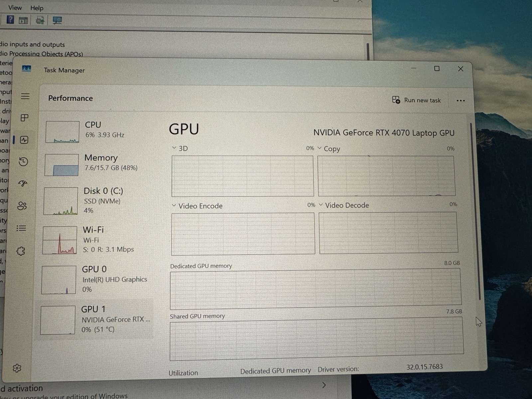Select GPU 1 NVIDIA GeForce RTX entry
The height and width of the screenshot is (399, 532).
[x=94, y=319]
